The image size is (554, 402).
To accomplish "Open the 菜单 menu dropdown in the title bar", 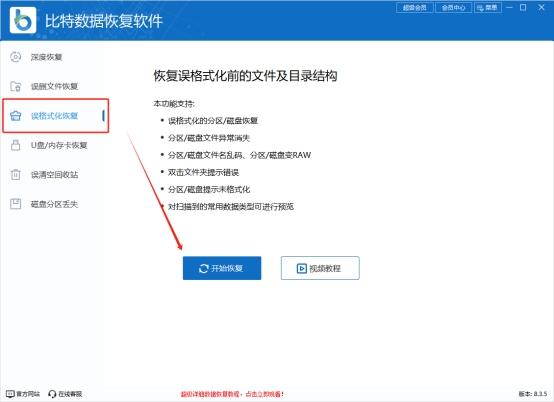I will (488, 7).
